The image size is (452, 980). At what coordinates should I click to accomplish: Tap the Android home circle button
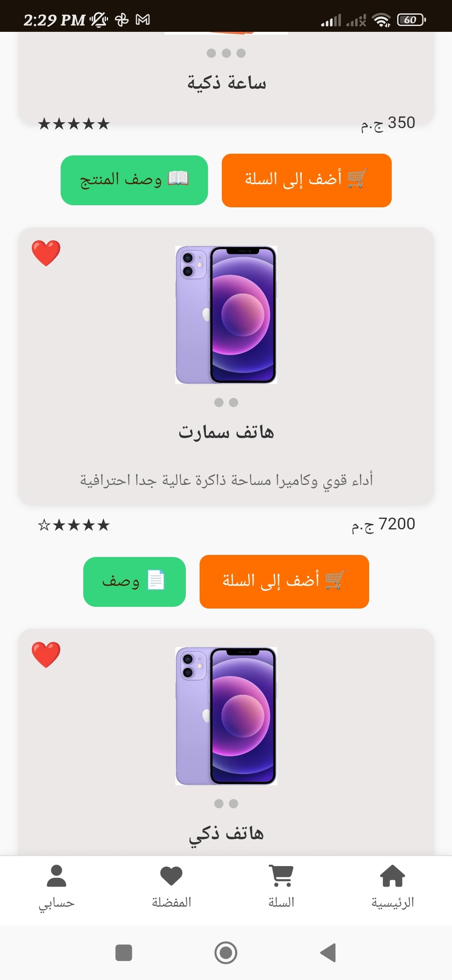(x=226, y=953)
